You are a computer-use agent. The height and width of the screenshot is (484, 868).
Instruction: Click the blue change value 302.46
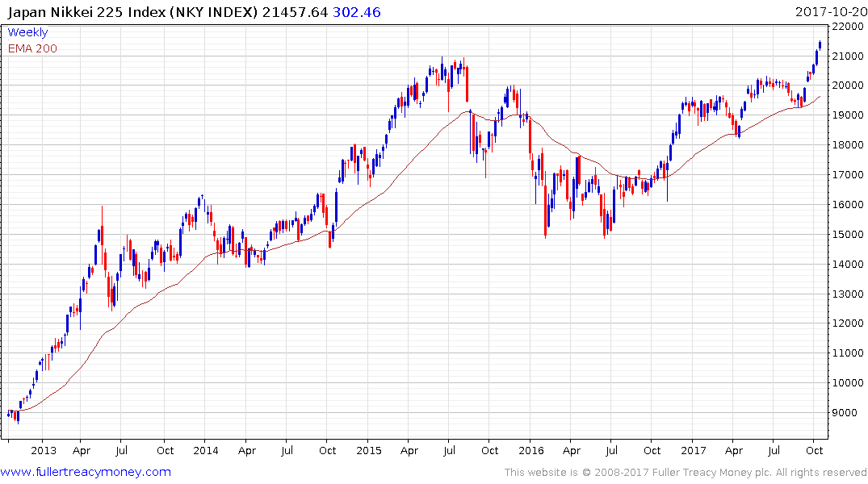[x=357, y=12]
